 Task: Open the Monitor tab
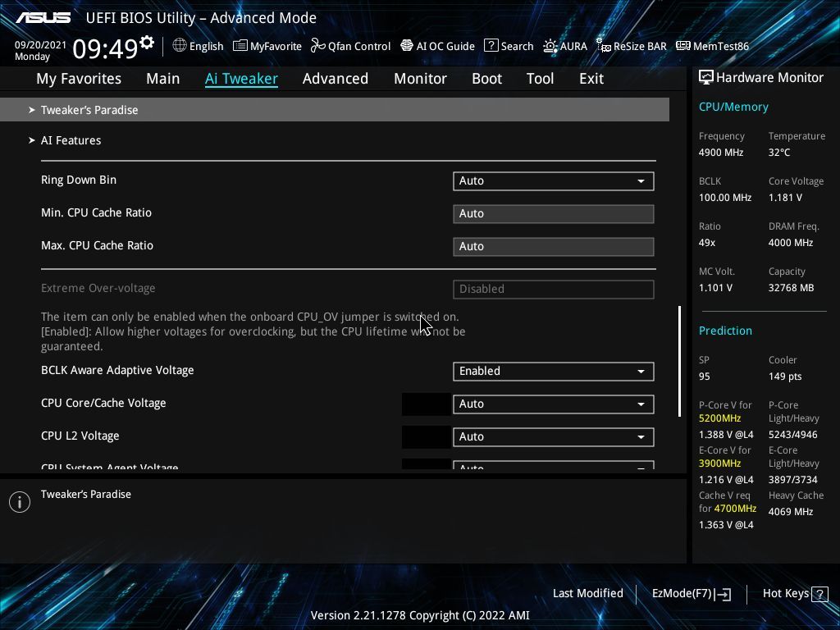[x=421, y=79]
